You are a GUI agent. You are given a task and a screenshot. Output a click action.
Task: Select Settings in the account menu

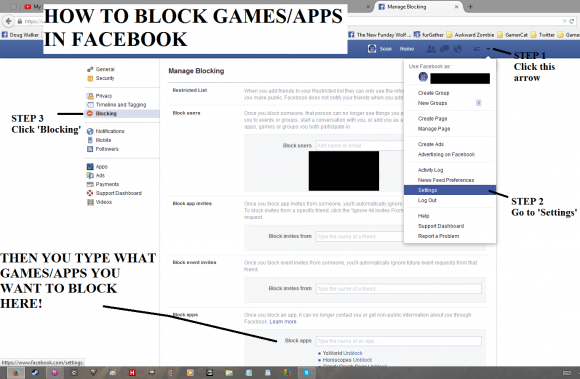coord(450,190)
